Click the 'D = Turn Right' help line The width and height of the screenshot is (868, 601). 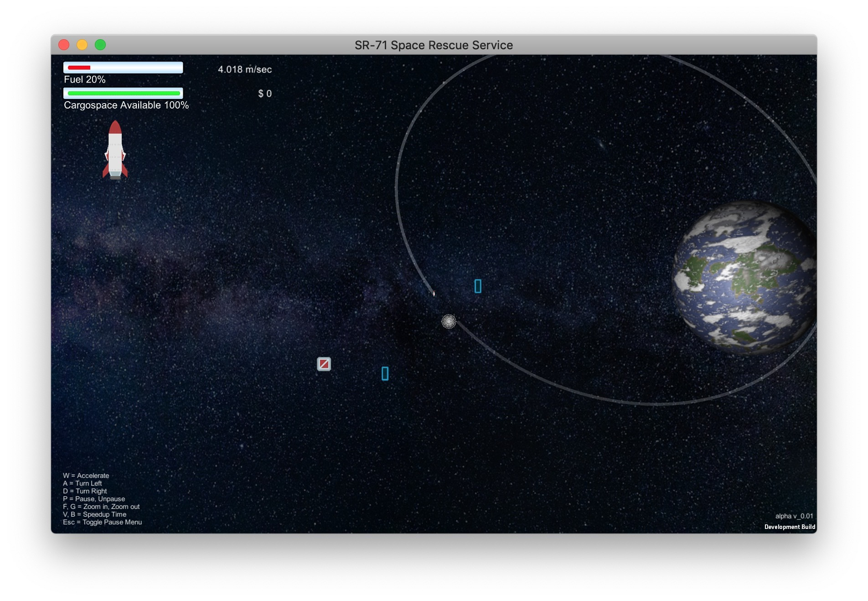click(85, 491)
